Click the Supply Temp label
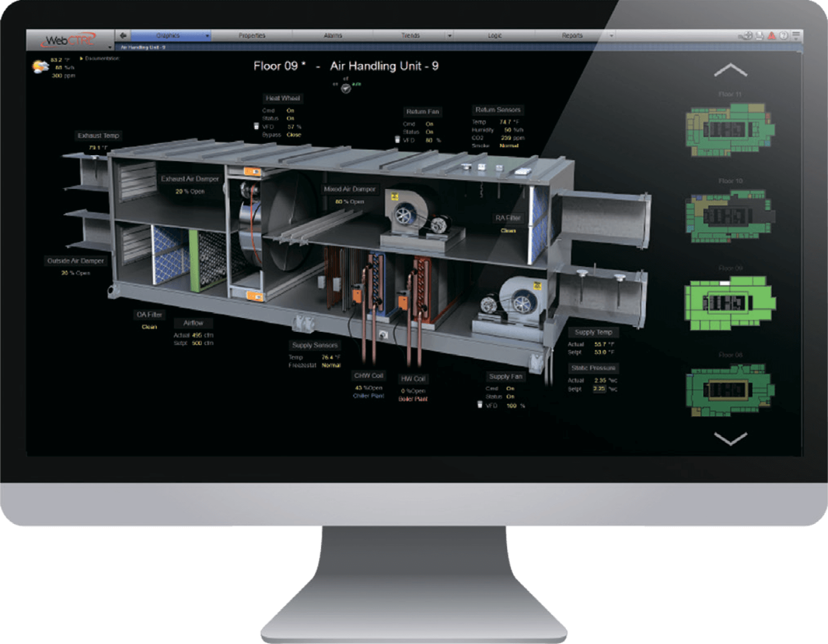 pyautogui.click(x=593, y=332)
